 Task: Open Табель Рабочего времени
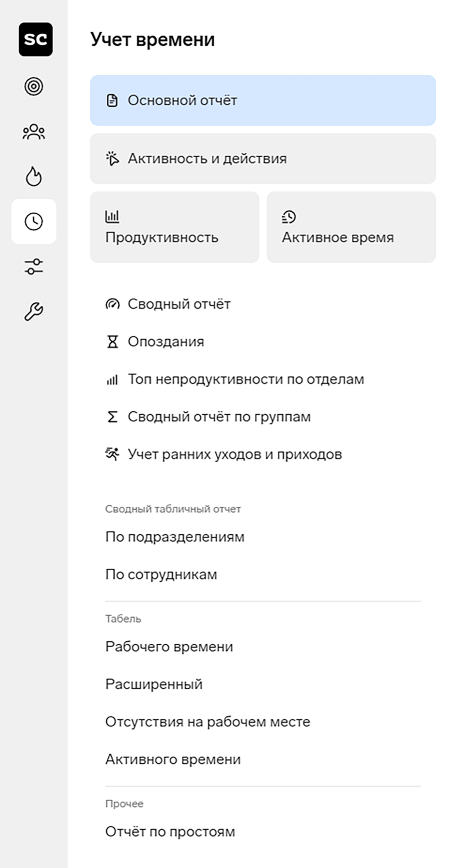pos(169,647)
